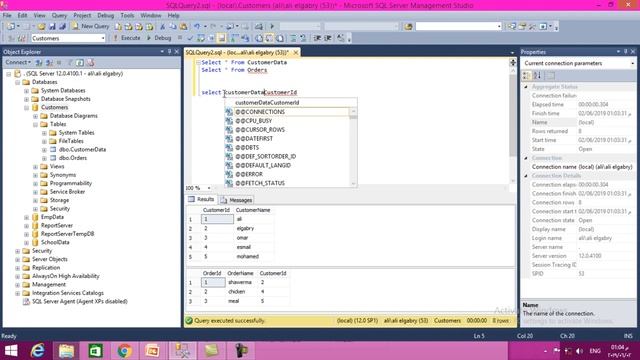Open the Window menu
Viewport: 640px width, 360px height.
(x=151, y=16)
